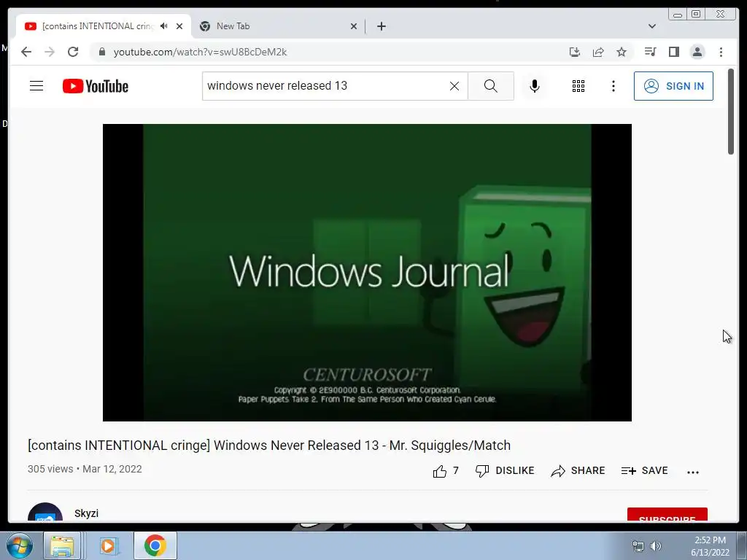The height and width of the screenshot is (560, 747).
Task: Bookmark this tab with the star
Action: [x=622, y=52]
